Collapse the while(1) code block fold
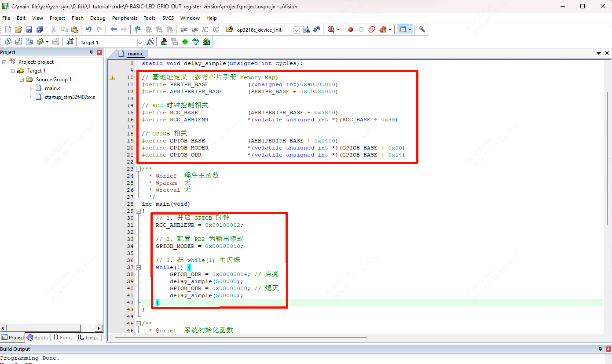Image resolution: width=612 pixels, height=364 pixels. click(x=138, y=267)
